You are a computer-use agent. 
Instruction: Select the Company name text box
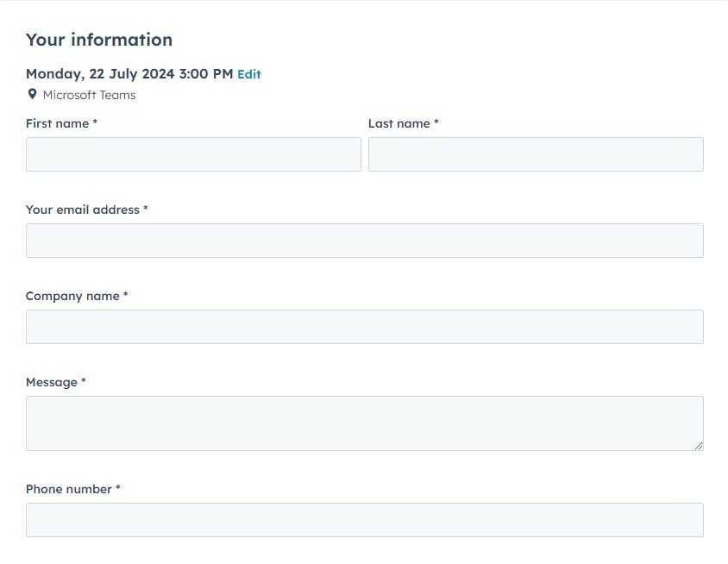(x=364, y=327)
